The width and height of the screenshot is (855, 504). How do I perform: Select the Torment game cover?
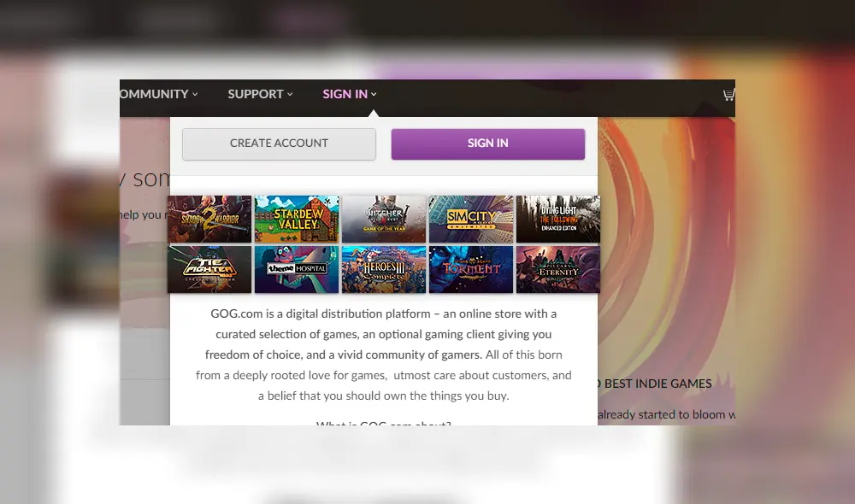tap(471, 269)
